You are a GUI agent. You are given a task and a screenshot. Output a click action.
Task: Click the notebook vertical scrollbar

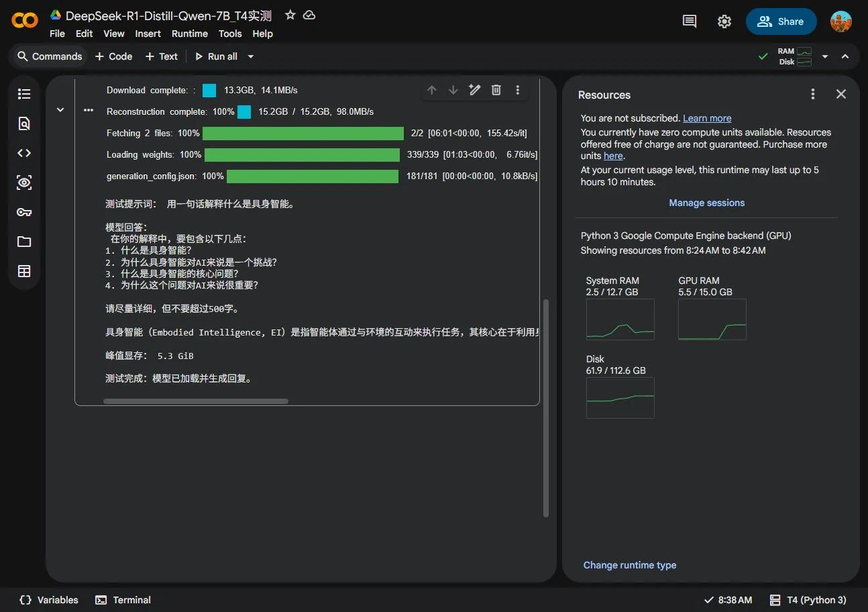546,408
